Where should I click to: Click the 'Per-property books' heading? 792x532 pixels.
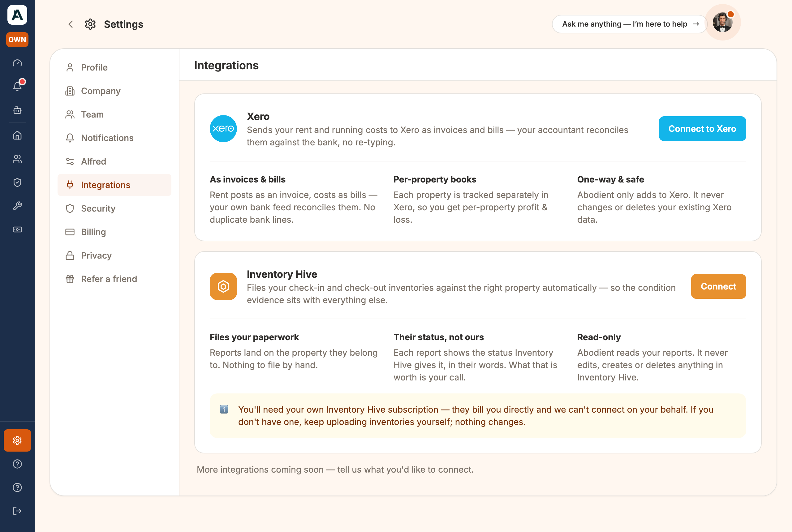435,179
